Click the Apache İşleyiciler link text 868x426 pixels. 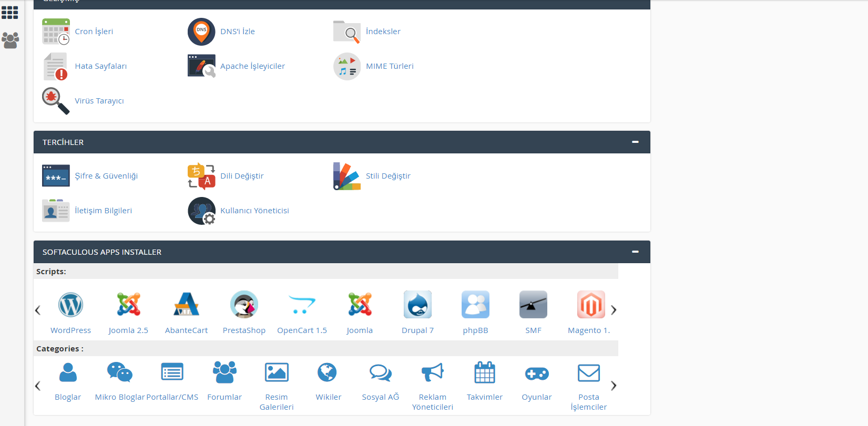(252, 66)
